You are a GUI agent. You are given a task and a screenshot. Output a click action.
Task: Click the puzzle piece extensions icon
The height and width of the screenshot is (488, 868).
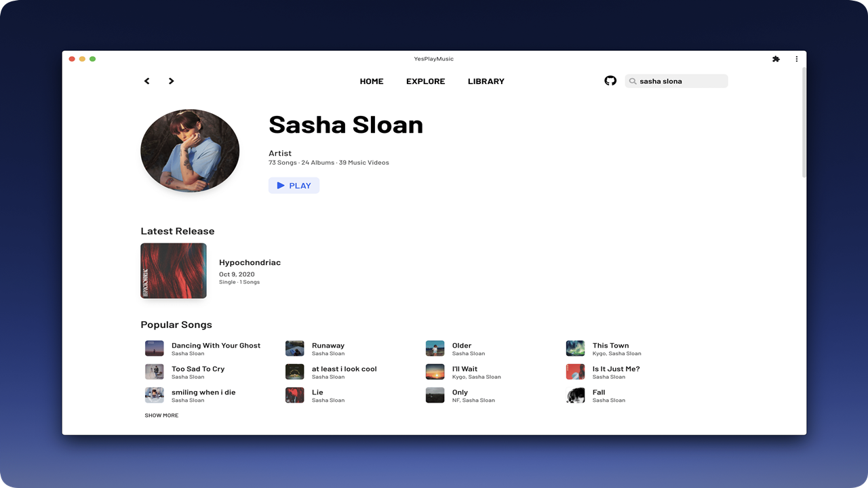click(776, 59)
